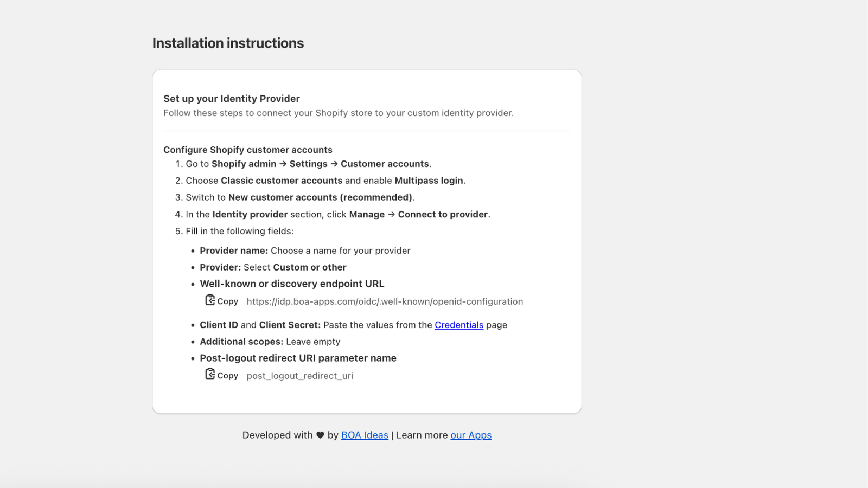The image size is (868, 488).
Task: Follow the "our Apps" footer link
Action: pyautogui.click(x=471, y=435)
